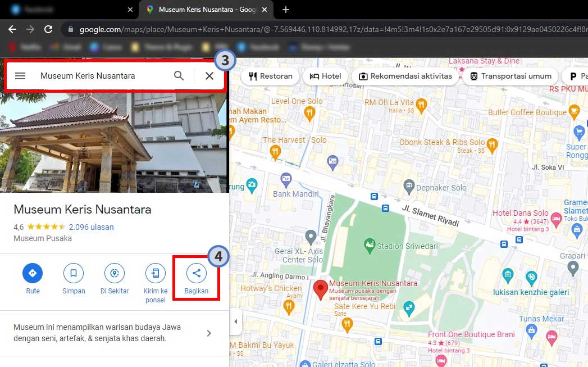Clear the search with the X button
This screenshot has width=588, height=367.
click(209, 75)
